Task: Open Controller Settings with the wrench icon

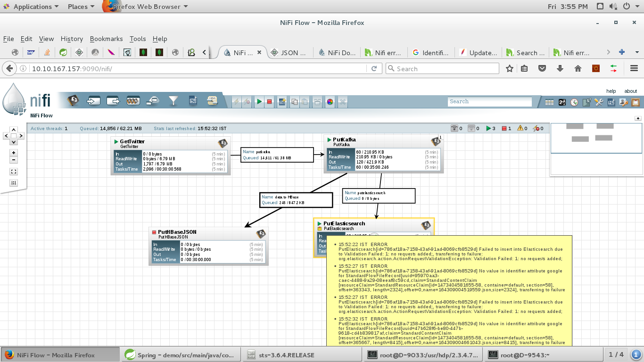Action: point(599,102)
